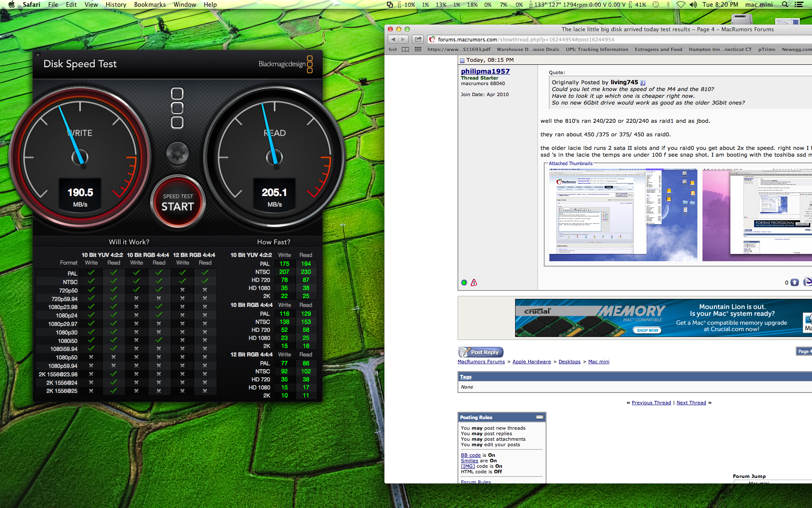Open the Page 4 navigation dropdown
This screenshot has width=812, height=508.
804,351
